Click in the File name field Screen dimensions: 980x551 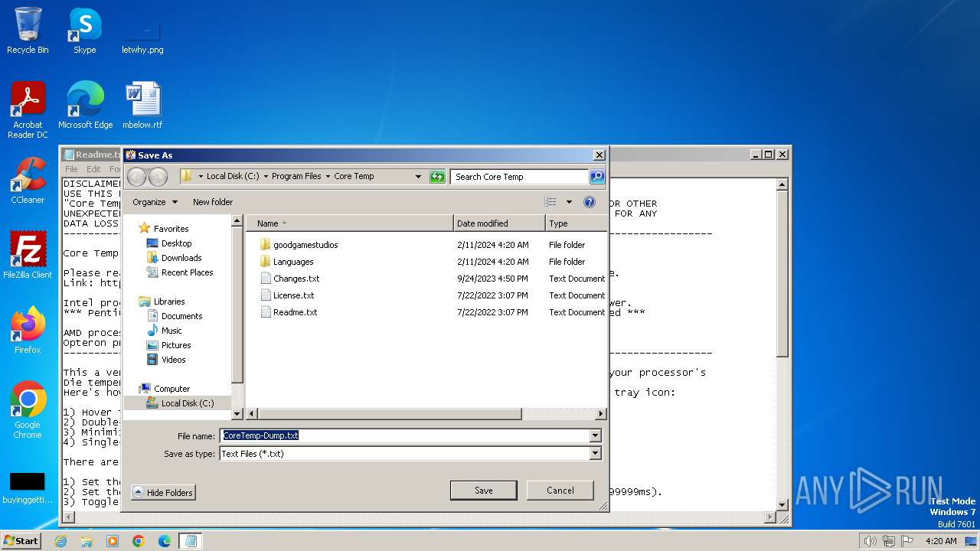[x=404, y=435]
